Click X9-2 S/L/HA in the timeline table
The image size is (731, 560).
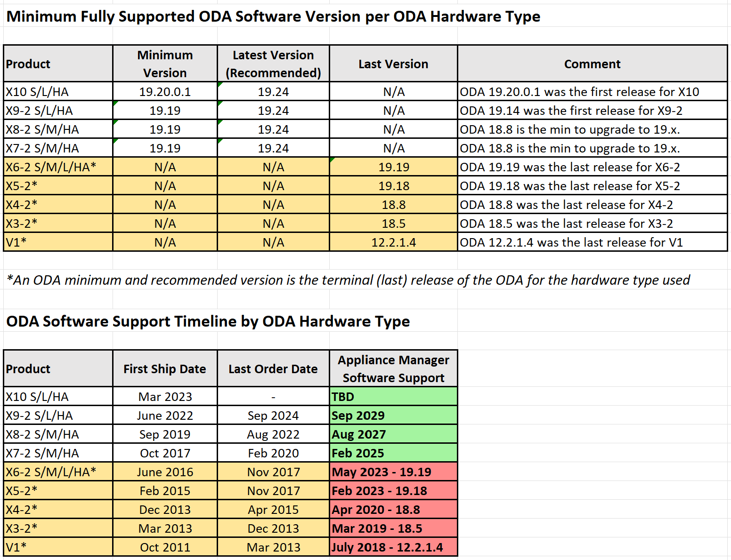pyautogui.click(x=58, y=415)
